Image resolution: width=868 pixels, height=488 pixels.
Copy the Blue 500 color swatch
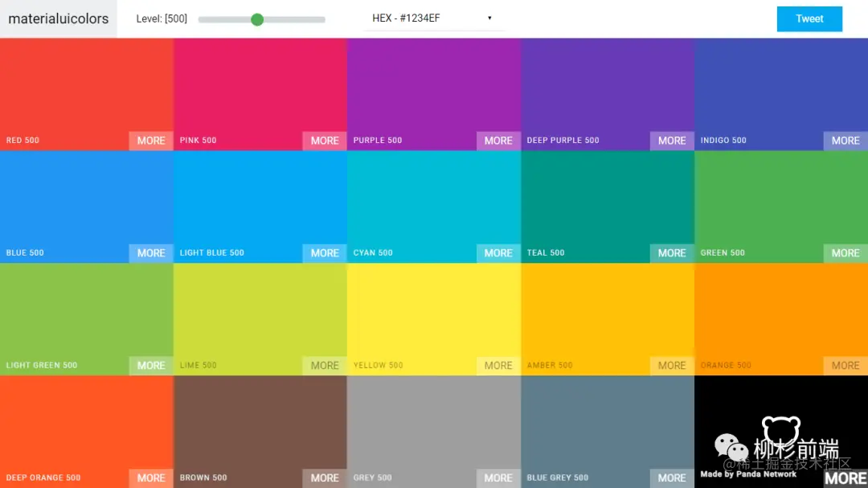click(x=86, y=207)
